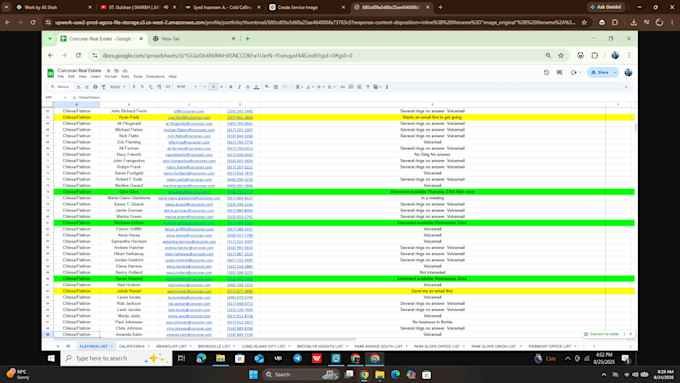The width and height of the screenshot is (680, 383).
Task: Switch to the BRONXVILLE LIST sheet tab
Action: coord(214,346)
